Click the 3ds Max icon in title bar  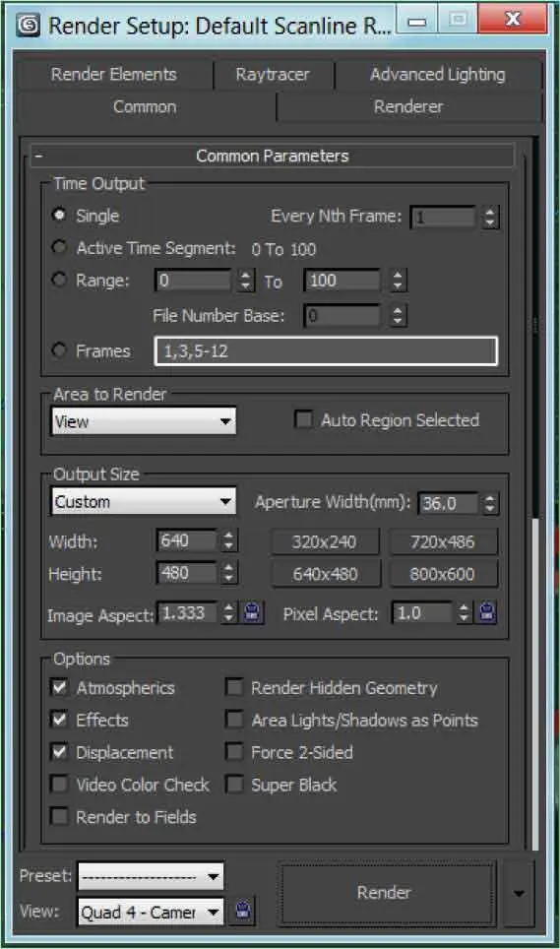pos(29,26)
